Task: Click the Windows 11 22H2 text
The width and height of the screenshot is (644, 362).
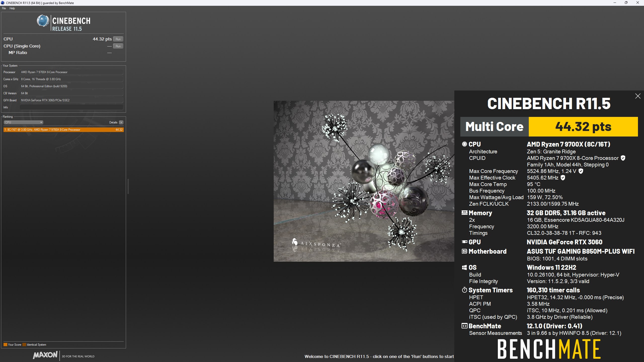Action: [x=551, y=267]
